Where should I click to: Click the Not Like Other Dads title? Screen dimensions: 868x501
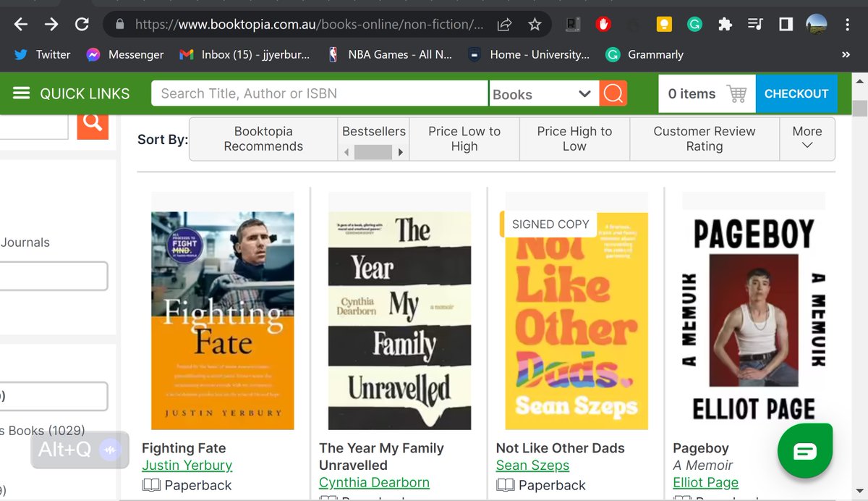click(x=561, y=448)
